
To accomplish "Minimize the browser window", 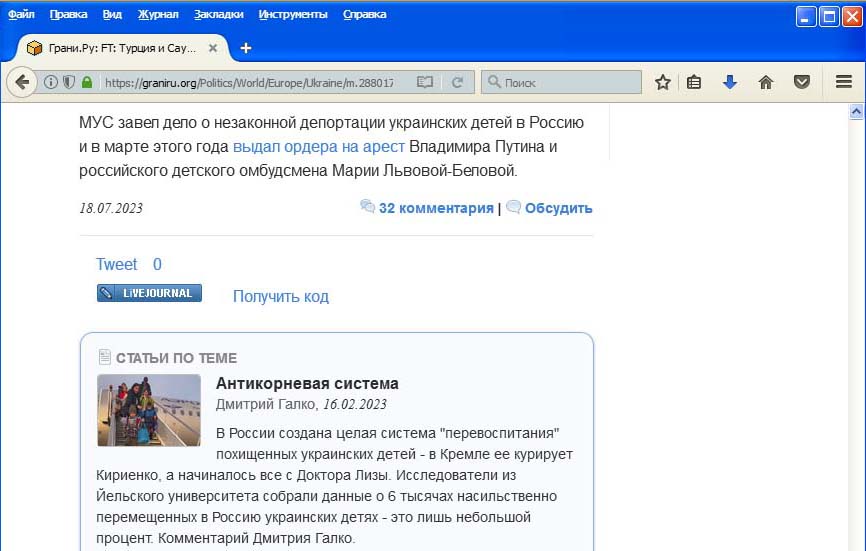I will click(x=806, y=17).
